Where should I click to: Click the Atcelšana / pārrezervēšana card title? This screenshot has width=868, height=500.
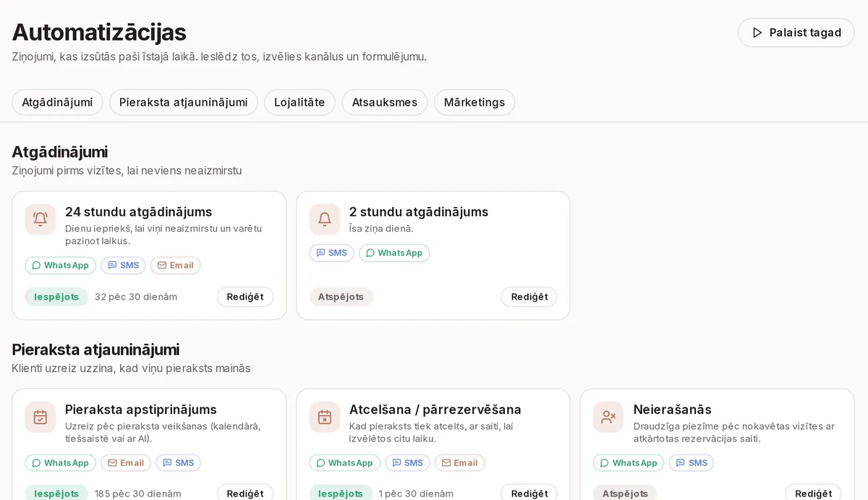pyautogui.click(x=435, y=410)
